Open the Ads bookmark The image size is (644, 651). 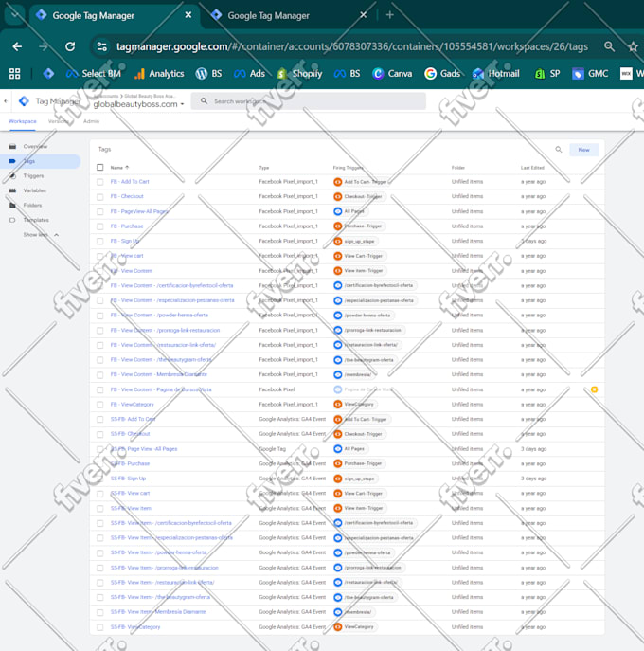(x=249, y=74)
